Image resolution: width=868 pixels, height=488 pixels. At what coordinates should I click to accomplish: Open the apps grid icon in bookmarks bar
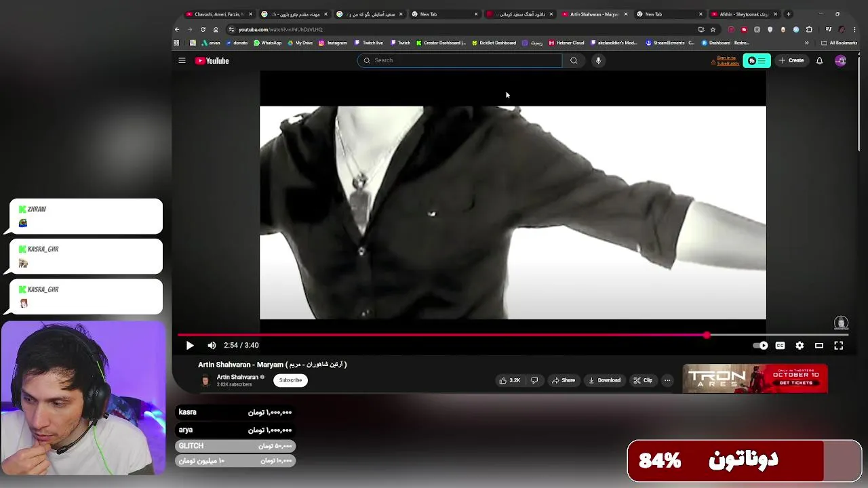point(176,43)
